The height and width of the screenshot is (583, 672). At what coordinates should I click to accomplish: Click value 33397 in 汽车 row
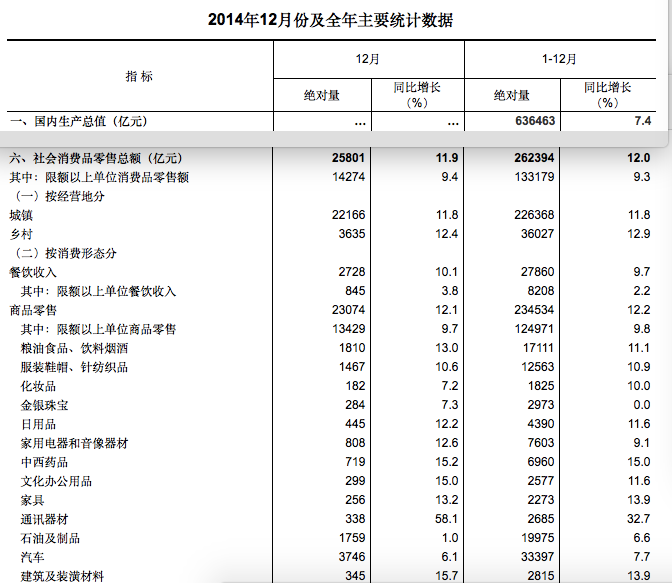[x=537, y=556]
